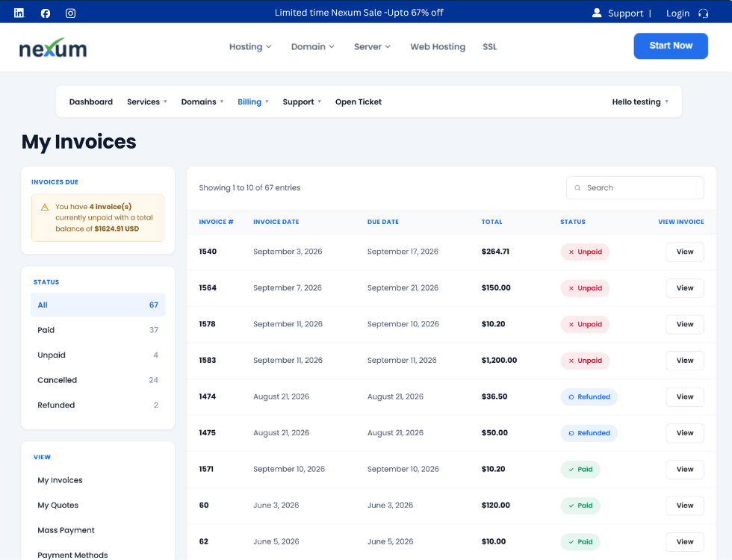Open the SSL nav link
The width and height of the screenshot is (732, 560).
pos(490,46)
